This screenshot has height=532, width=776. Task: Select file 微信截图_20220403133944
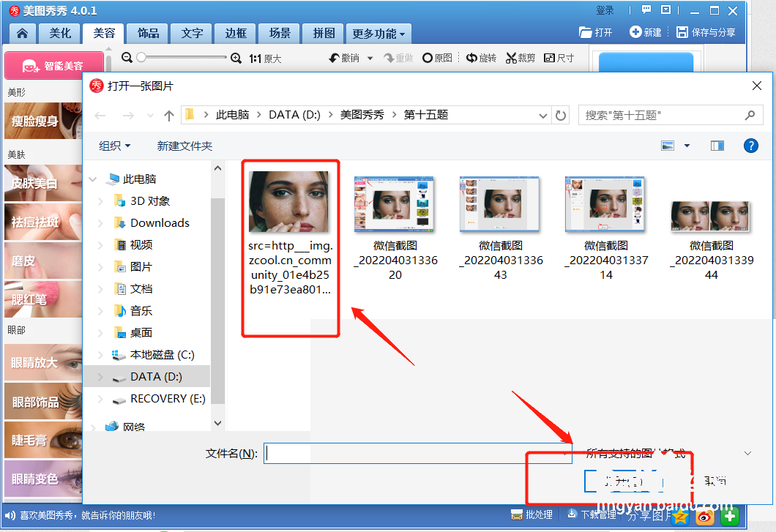[711, 241]
